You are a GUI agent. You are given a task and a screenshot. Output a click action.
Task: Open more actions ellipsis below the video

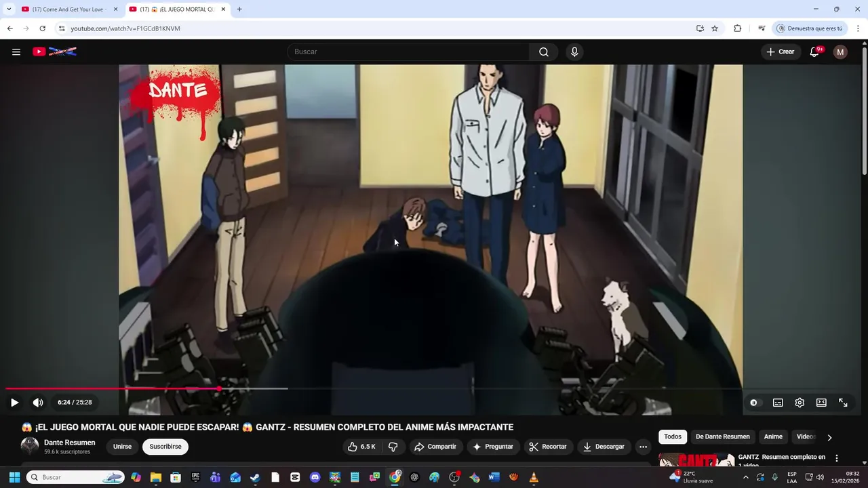point(643,447)
